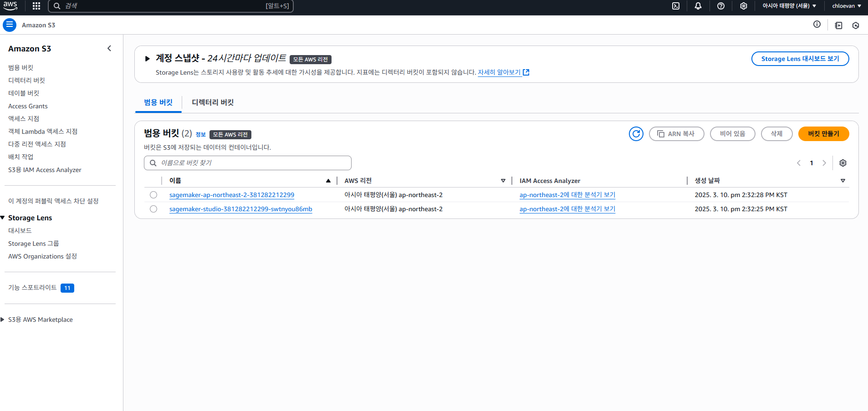Click the external link icon after 자세히 알아보기
This screenshot has width=868, height=411.
click(526, 72)
